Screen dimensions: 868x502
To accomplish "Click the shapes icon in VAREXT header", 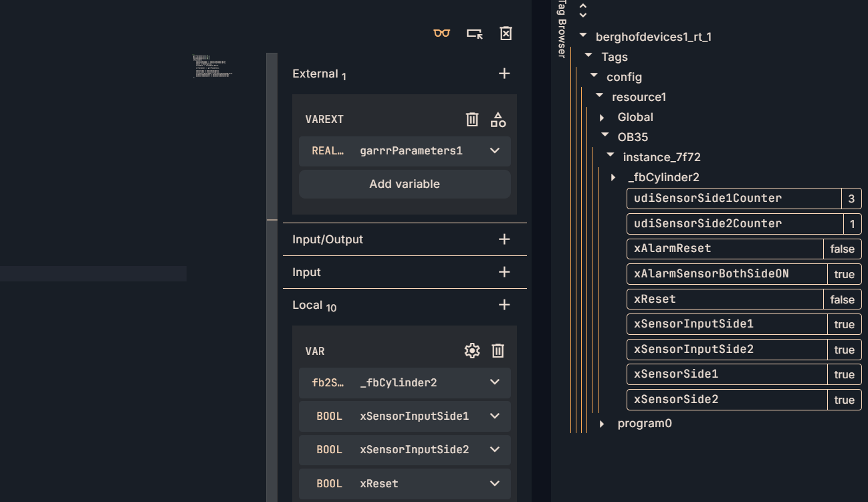I will pyautogui.click(x=498, y=120).
